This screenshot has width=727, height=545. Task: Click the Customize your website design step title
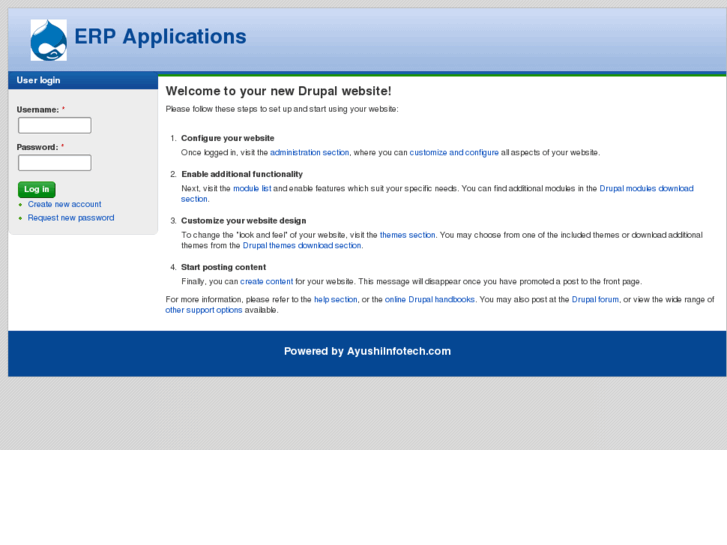point(244,221)
